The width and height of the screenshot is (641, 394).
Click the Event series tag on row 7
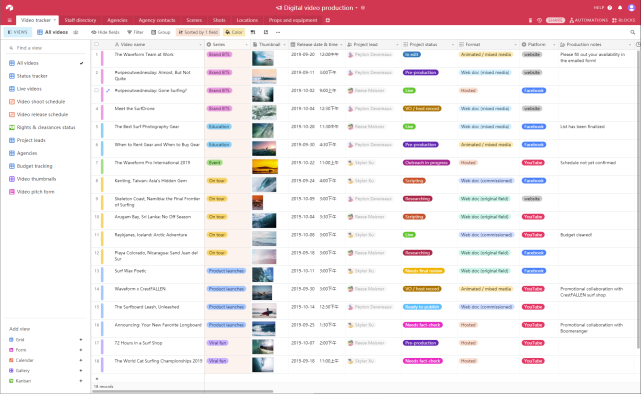215,163
